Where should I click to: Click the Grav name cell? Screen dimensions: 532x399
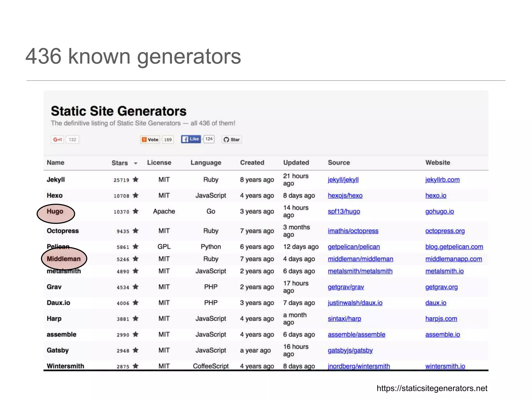click(x=54, y=287)
